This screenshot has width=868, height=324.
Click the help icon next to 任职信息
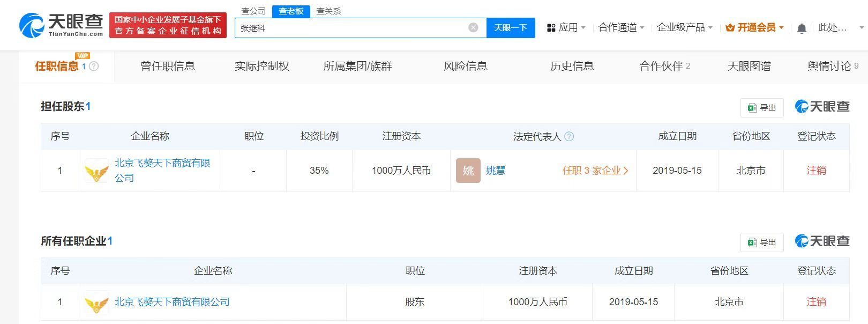[94, 66]
